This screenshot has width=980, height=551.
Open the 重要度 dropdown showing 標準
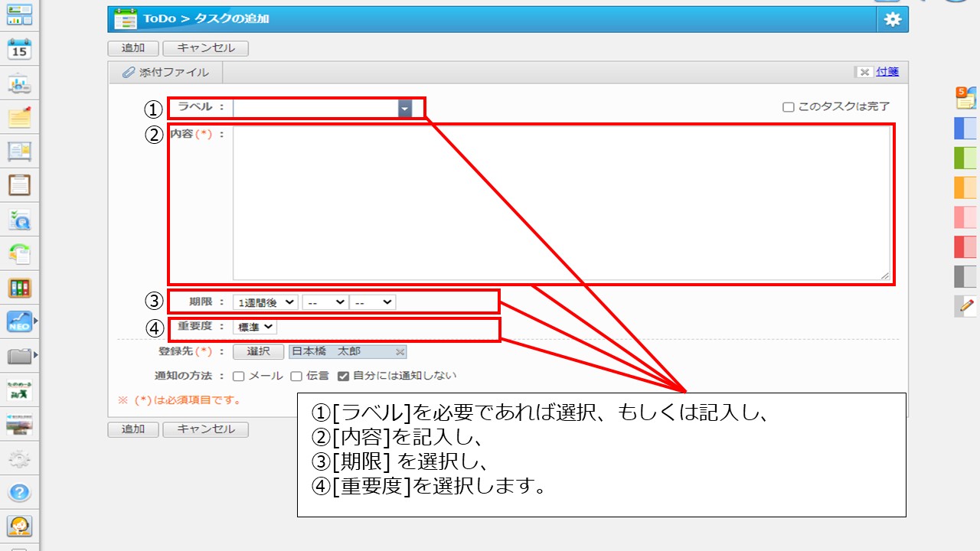click(255, 327)
